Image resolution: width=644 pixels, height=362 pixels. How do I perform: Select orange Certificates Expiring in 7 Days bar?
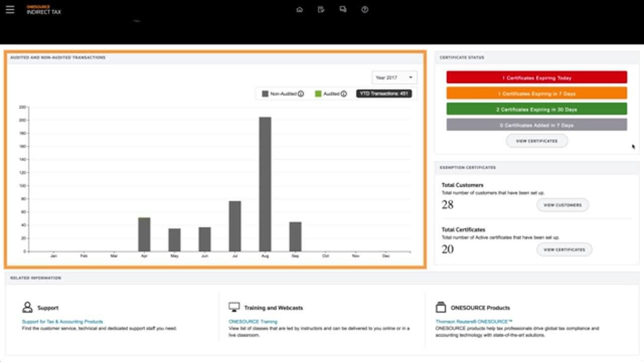tap(536, 94)
